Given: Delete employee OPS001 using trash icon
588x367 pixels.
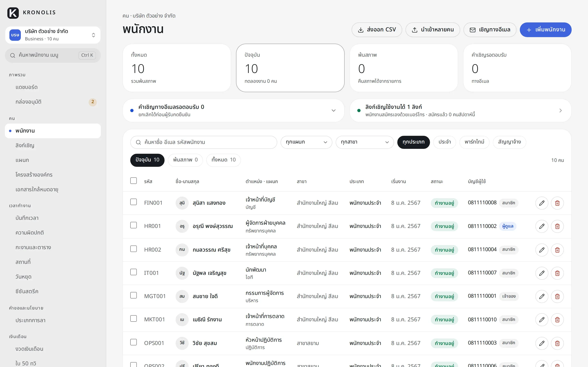Looking at the screenshot, I should click(557, 343).
